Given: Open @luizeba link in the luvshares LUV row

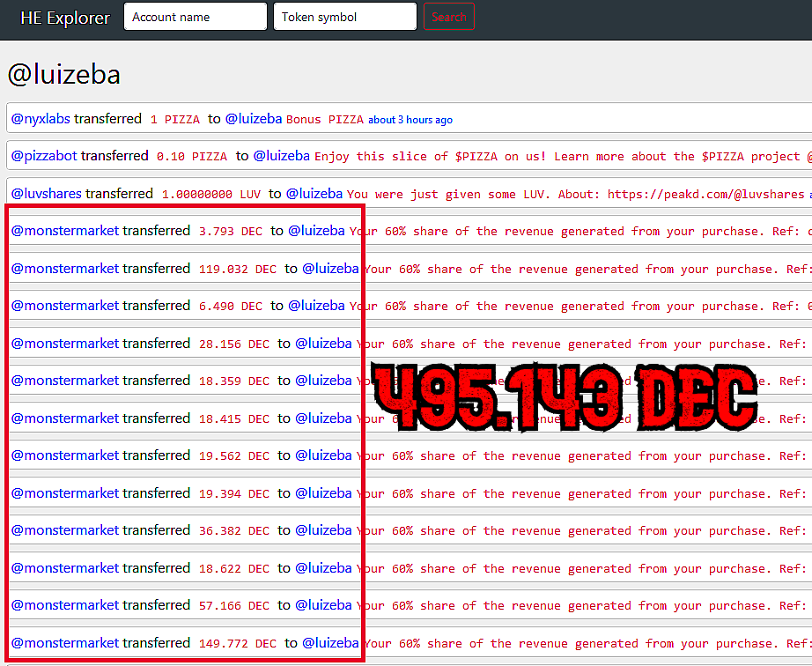Looking at the screenshot, I should (x=314, y=194).
